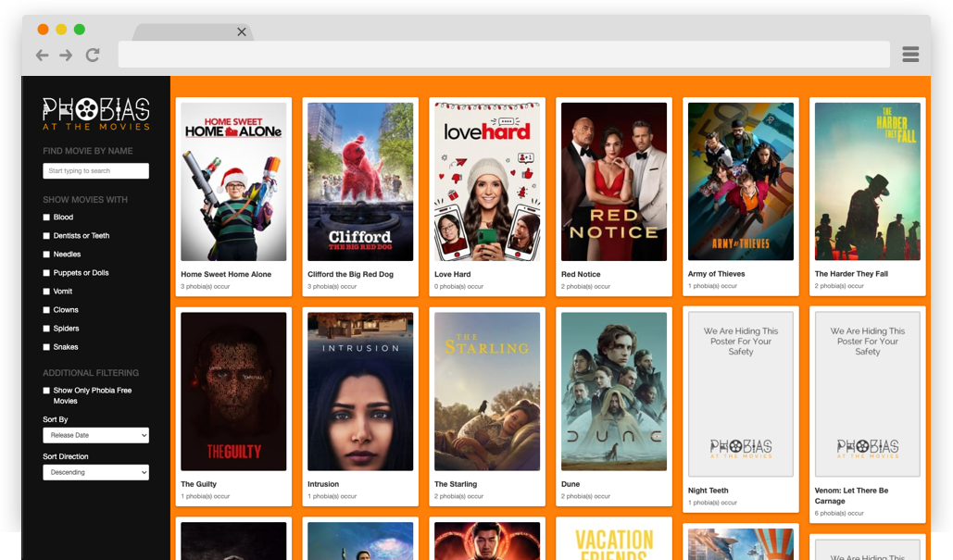
Task: Click the 'ADDITIONAL FILTERING' heading
Action: coord(91,373)
